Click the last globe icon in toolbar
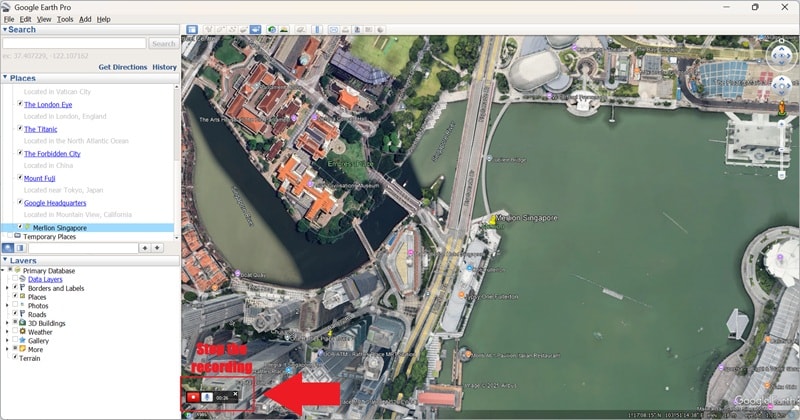 (380, 30)
